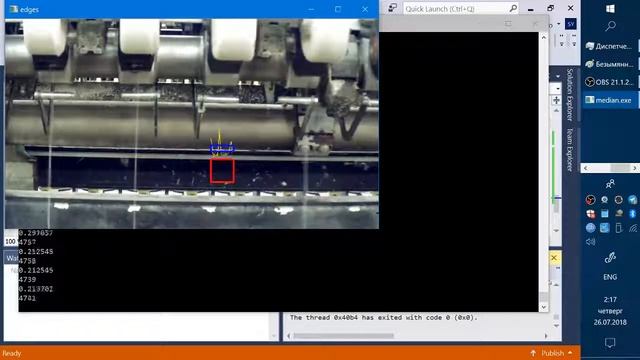Image resolution: width=640 pixels, height=360 pixels.
Task: Click the editor split plus button
Action: 556,100
